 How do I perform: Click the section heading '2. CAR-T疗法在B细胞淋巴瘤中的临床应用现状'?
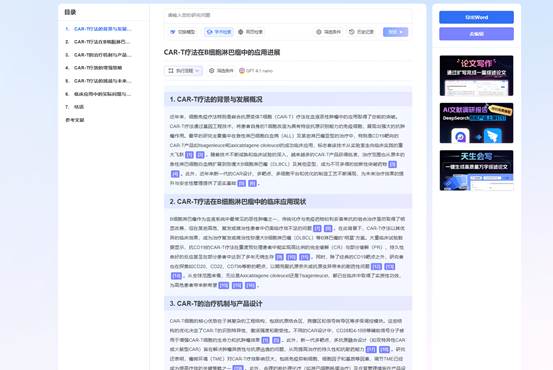(x=238, y=202)
